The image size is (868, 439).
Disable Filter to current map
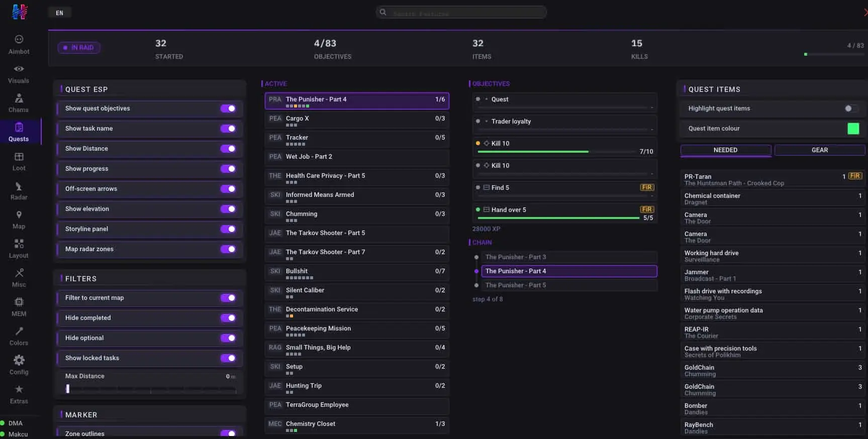point(228,298)
